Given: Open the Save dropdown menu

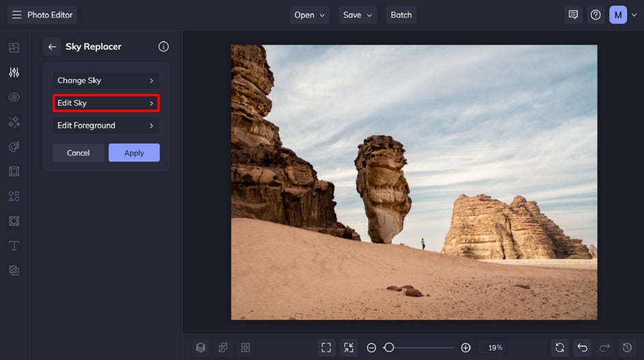Looking at the screenshot, I should coord(358,15).
